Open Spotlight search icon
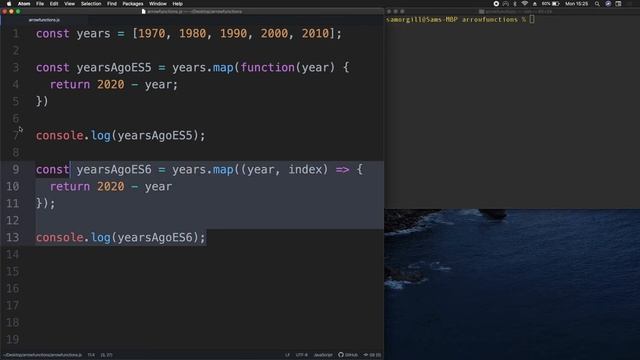 pyautogui.click(x=597, y=4)
